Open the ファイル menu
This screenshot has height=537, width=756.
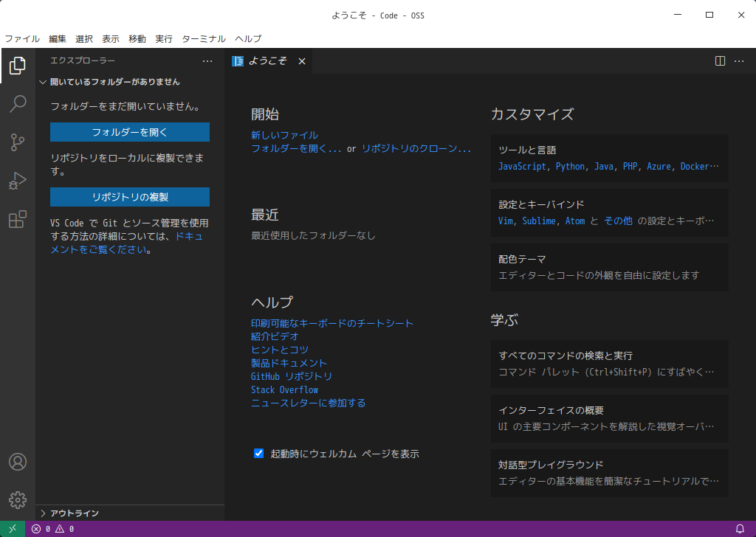tap(22, 38)
